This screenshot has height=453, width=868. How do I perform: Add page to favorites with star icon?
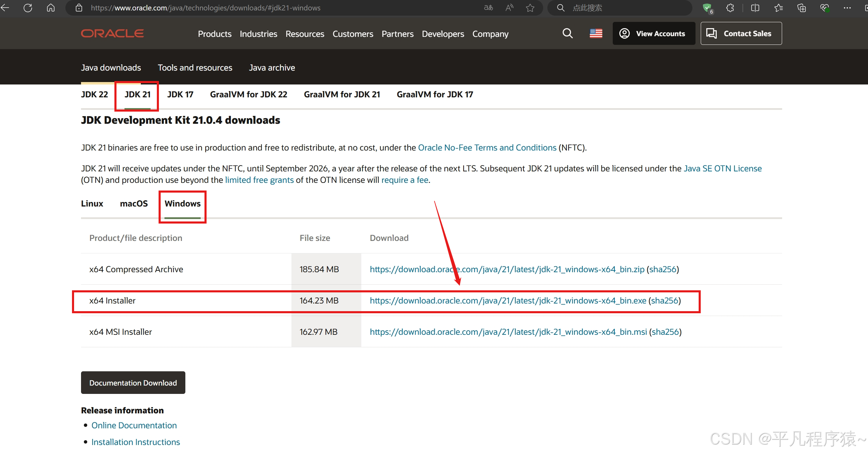[530, 8]
